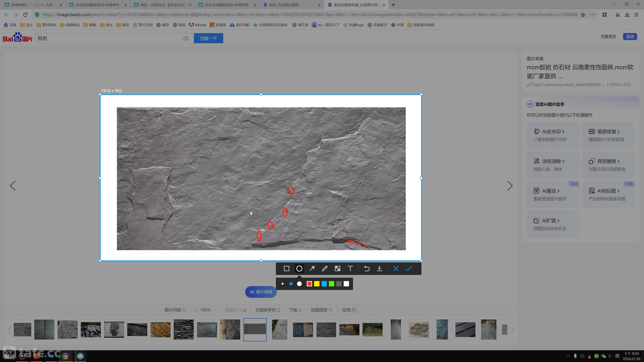Open the browser downloads icon
The height and width of the screenshot is (362, 644).
(x=627, y=15)
